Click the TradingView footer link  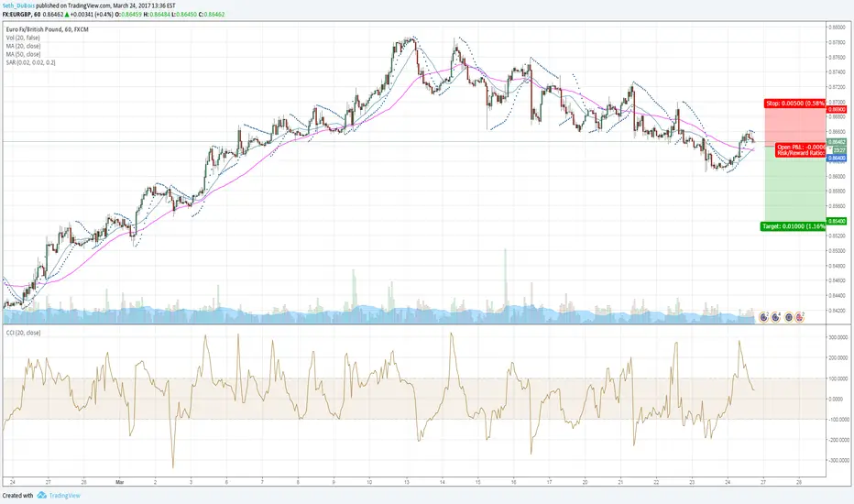click(64, 495)
